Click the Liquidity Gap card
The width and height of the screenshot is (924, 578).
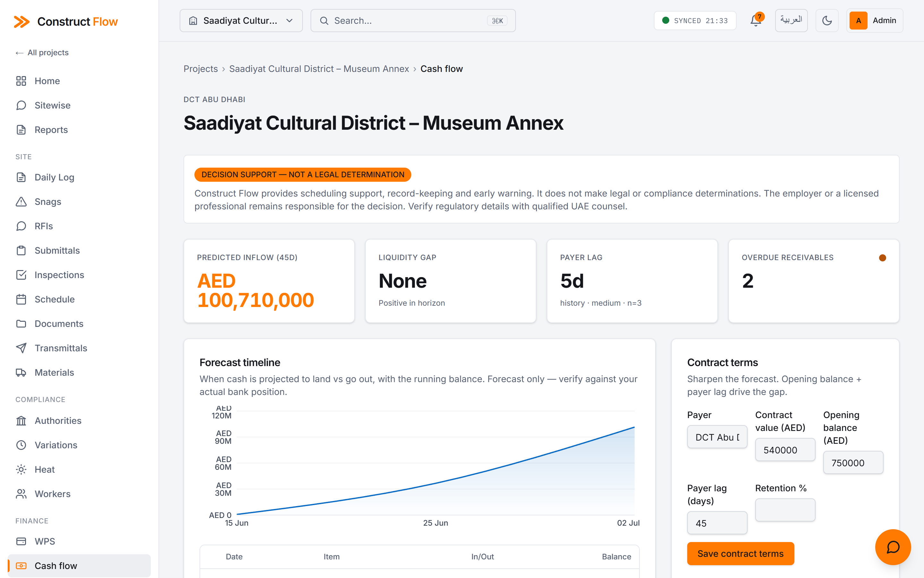click(x=450, y=281)
